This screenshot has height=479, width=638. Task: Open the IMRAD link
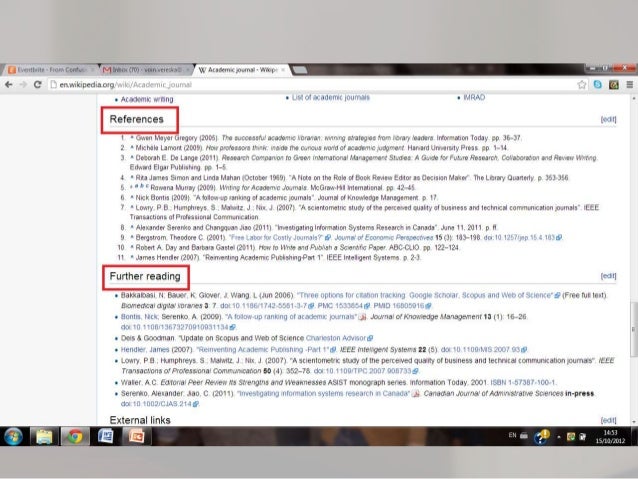pos(474,98)
